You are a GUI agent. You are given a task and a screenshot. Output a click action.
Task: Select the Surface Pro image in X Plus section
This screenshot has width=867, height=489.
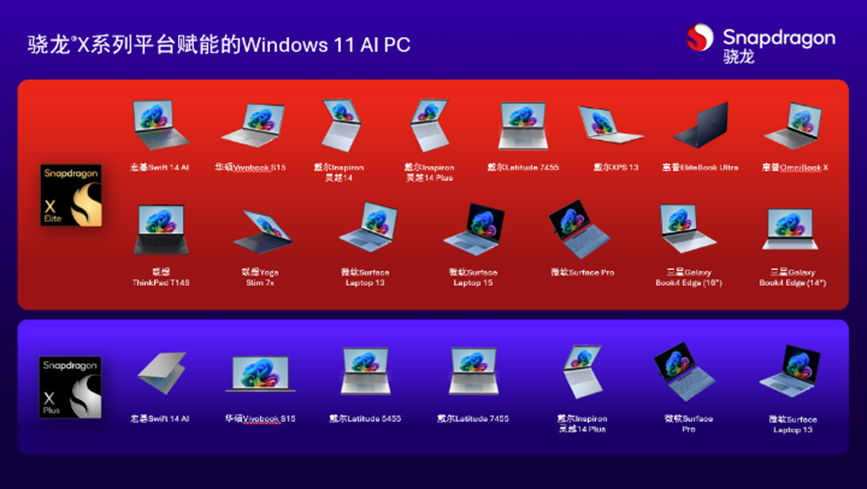tap(684, 372)
